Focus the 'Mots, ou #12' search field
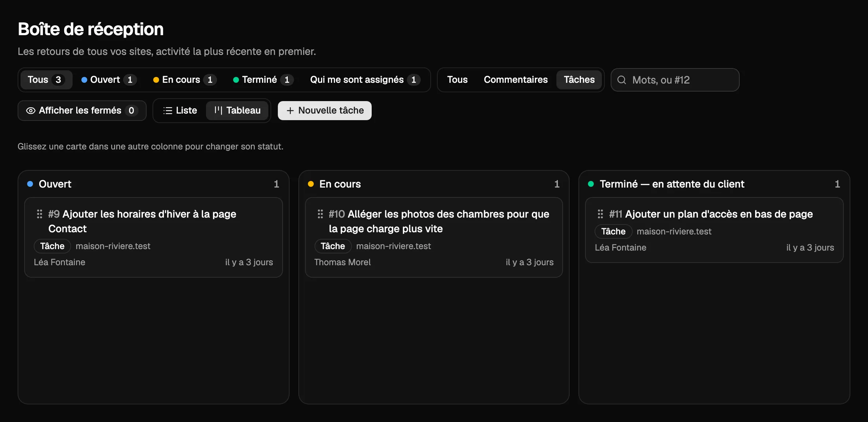The height and width of the screenshot is (422, 868). (675, 80)
